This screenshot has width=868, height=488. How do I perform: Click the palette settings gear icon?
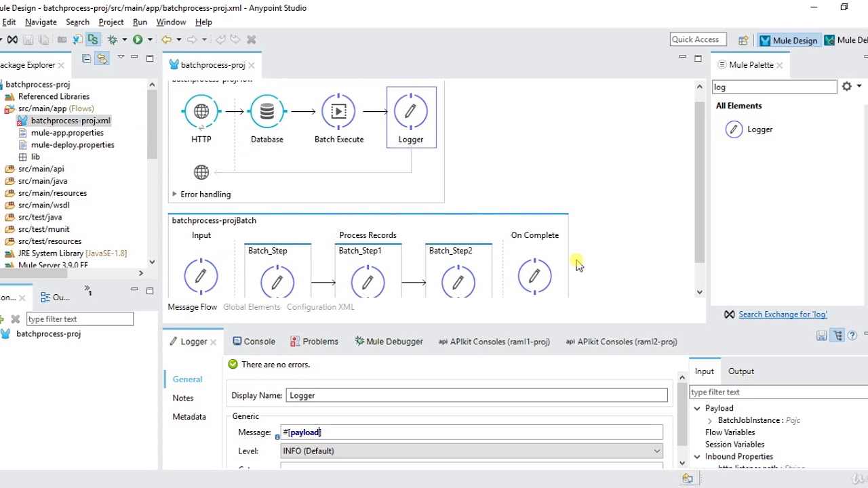pos(846,86)
